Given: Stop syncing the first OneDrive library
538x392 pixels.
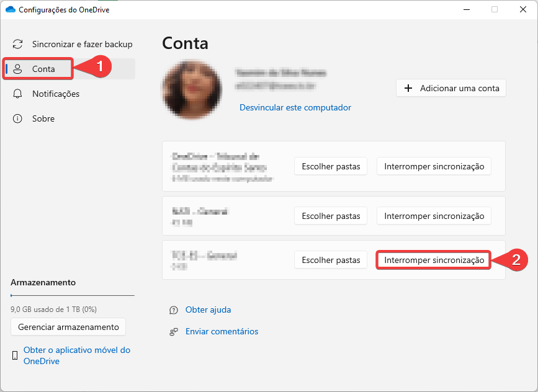Looking at the screenshot, I should (x=434, y=166).
